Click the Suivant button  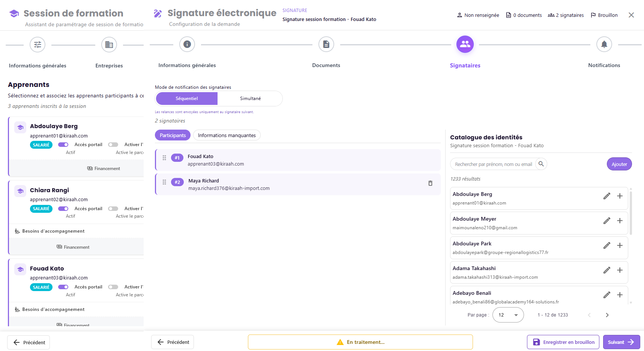click(621, 342)
